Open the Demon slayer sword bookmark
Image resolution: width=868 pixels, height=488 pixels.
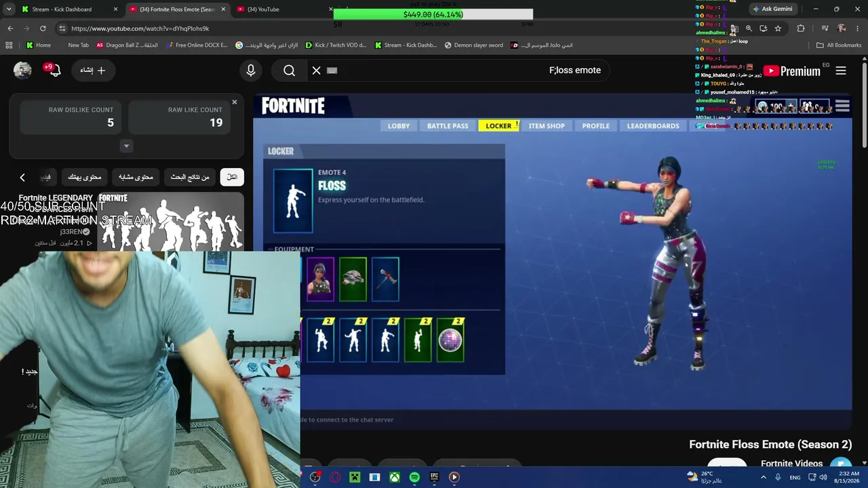click(x=474, y=45)
